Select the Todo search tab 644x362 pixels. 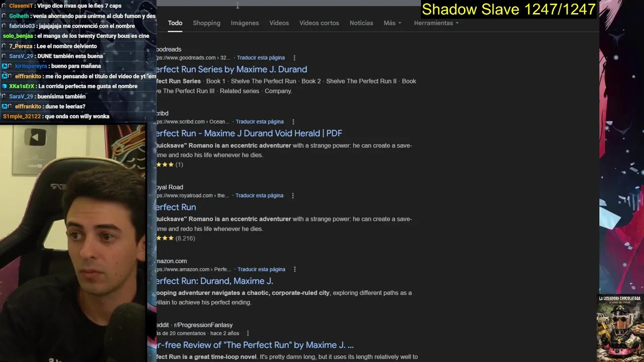coord(175,23)
